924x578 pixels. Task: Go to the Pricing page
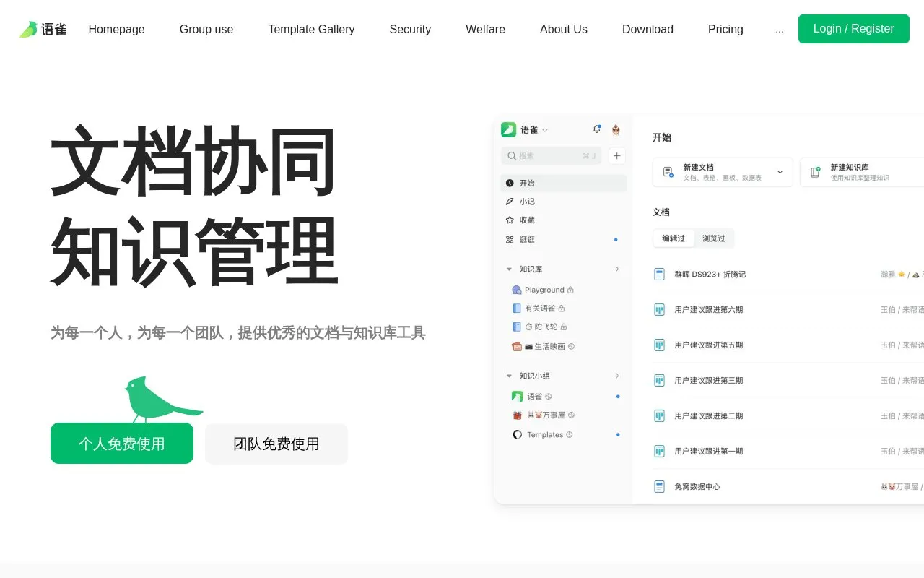tap(725, 29)
